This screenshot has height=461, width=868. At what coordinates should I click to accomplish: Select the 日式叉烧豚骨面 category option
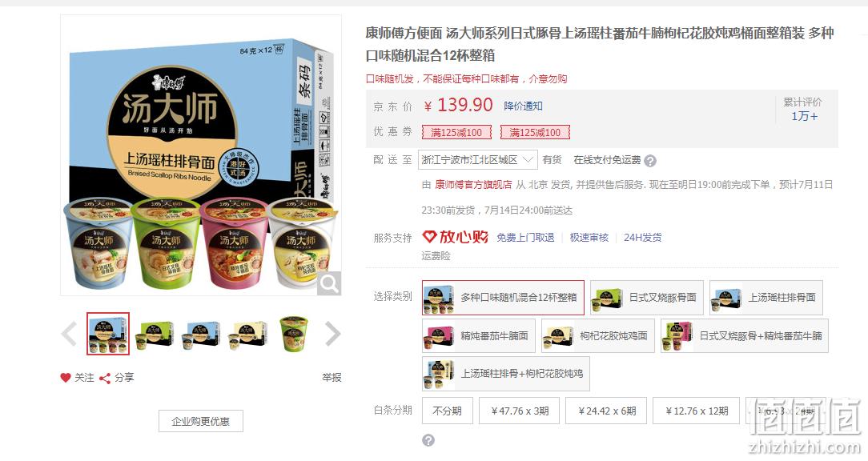[646, 298]
